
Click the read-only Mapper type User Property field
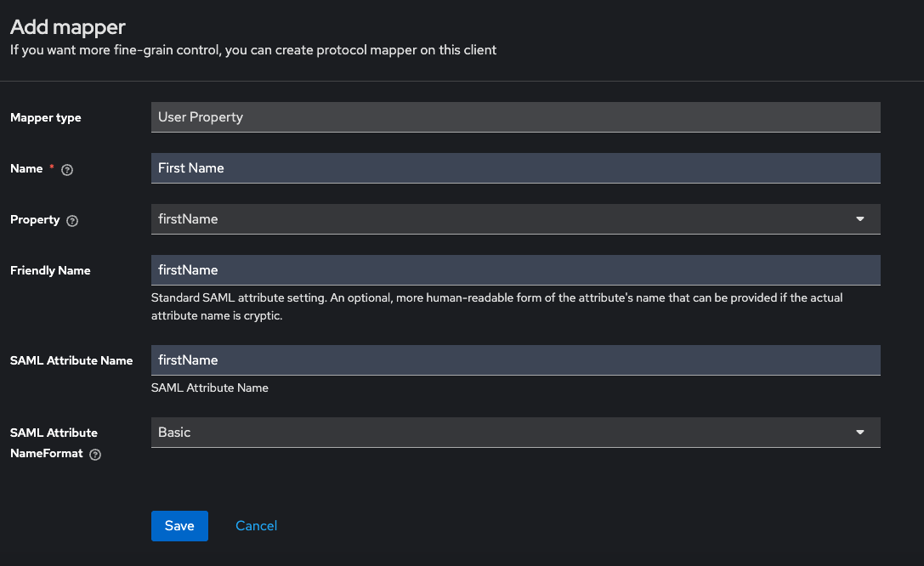coord(515,117)
